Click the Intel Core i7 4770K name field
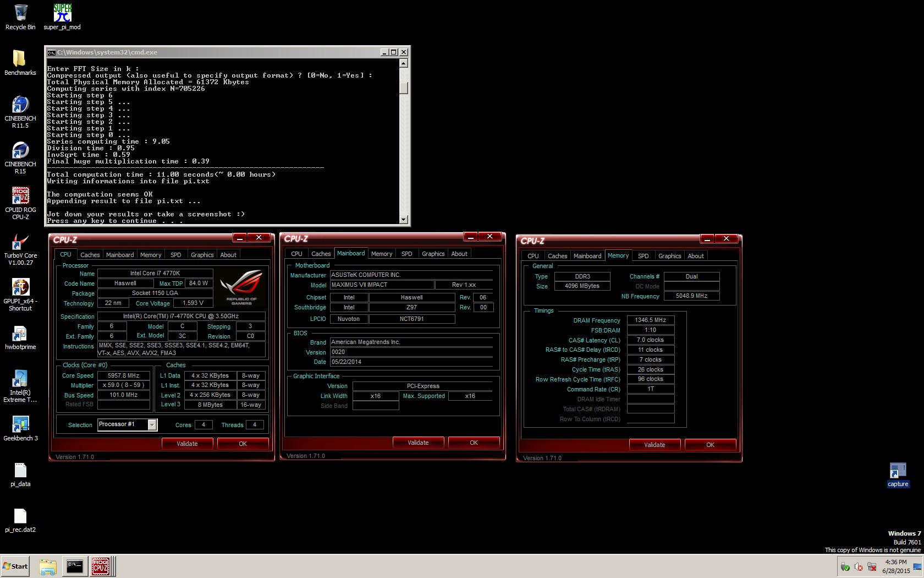 tap(155, 273)
